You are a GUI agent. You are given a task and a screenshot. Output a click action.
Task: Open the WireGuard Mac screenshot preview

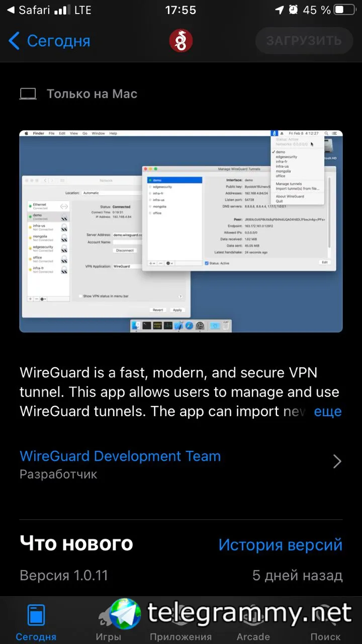181,231
